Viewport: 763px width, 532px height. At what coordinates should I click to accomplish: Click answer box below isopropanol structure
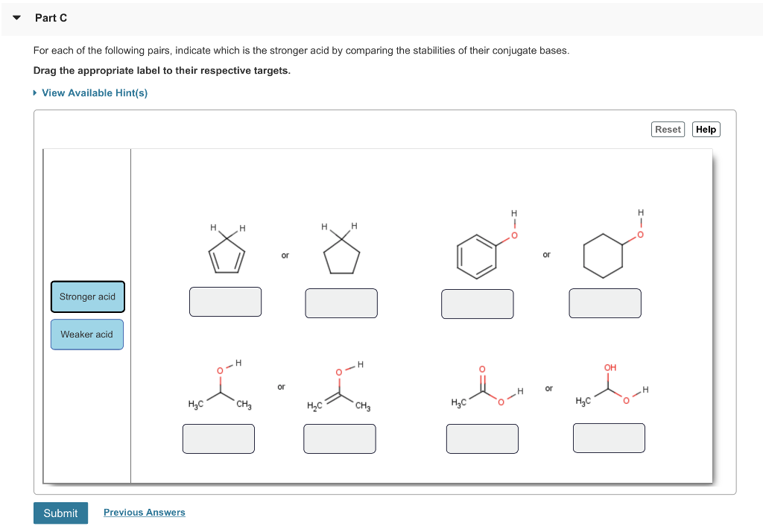pyautogui.click(x=218, y=438)
